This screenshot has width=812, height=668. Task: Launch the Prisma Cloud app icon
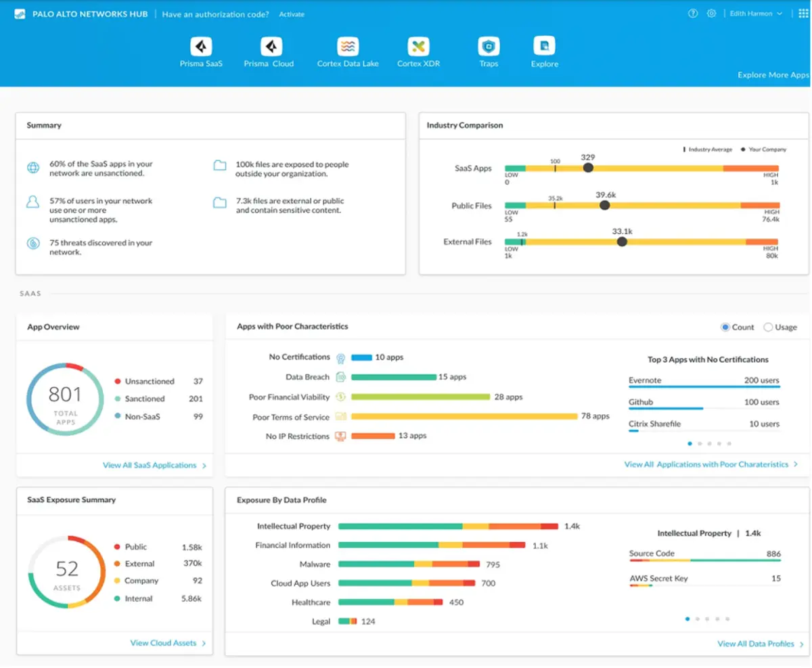271,47
